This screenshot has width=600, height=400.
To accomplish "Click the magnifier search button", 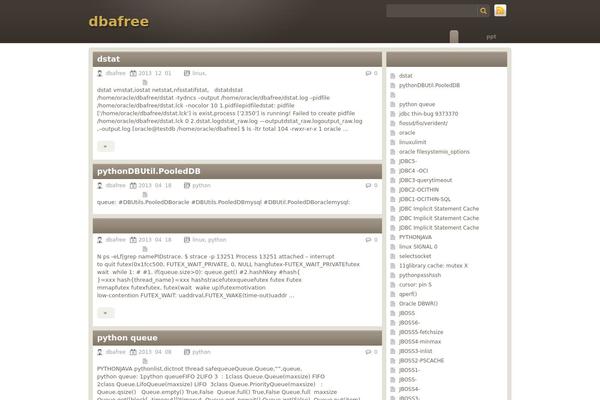I will 483,11.
